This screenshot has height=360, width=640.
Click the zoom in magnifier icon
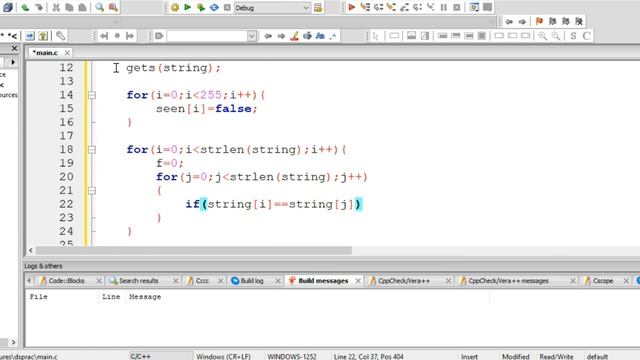pyautogui.click(x=542, y=36)
